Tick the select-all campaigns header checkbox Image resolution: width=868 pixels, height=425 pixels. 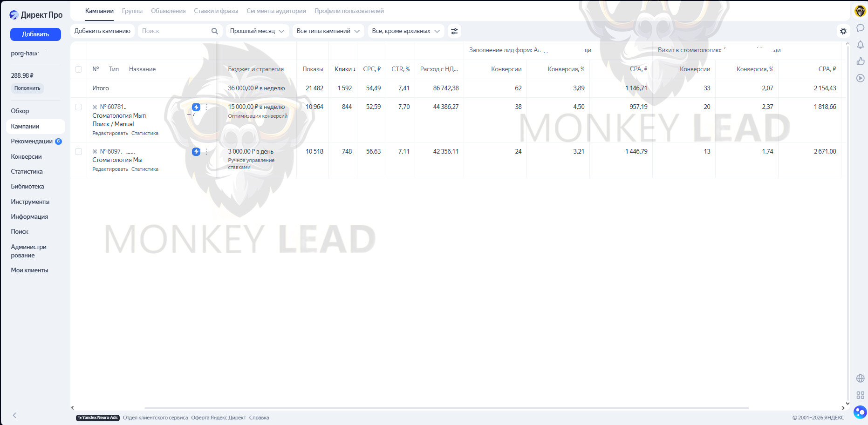(78, 69)
